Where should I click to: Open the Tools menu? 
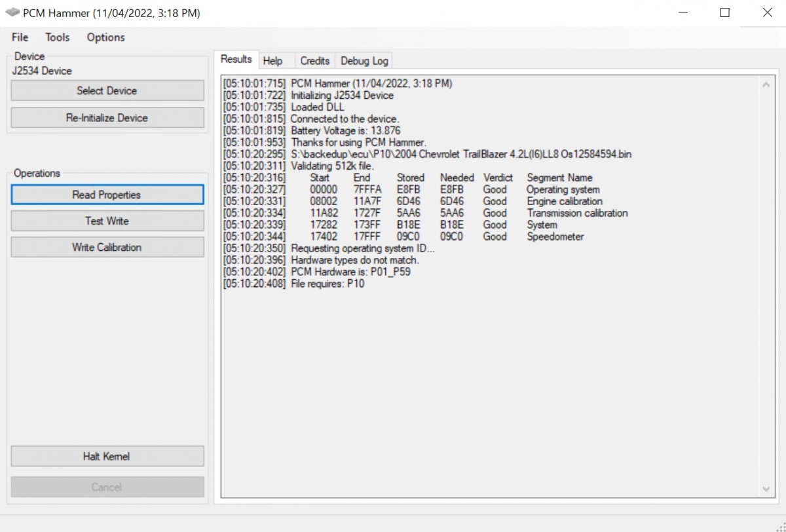(58, 37)
